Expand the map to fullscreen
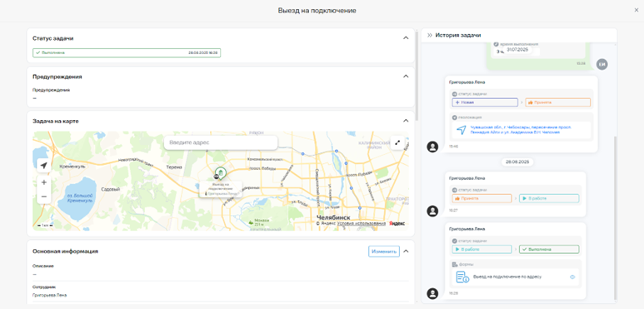This screenshot has width=644, height=309. click(x=397, y=142)
